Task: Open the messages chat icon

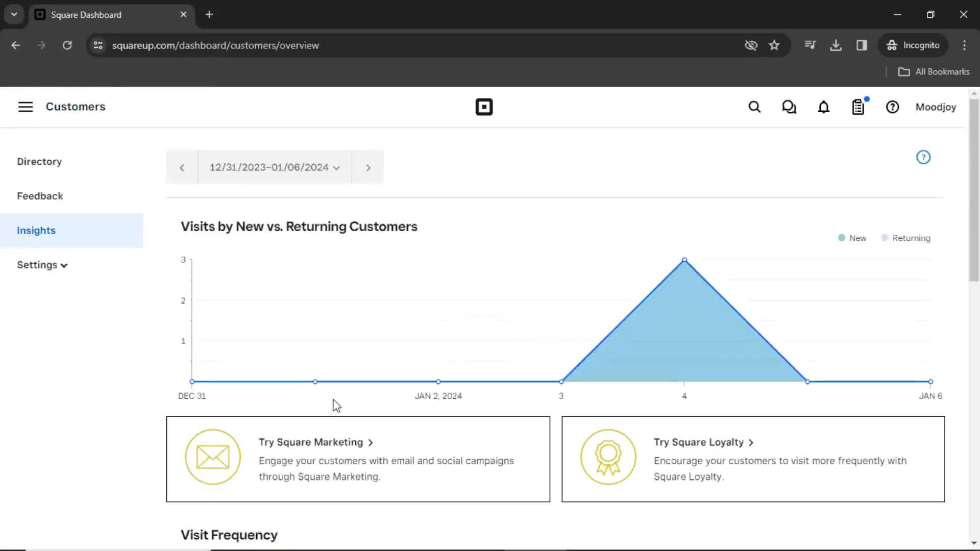Action: (789, 107)
